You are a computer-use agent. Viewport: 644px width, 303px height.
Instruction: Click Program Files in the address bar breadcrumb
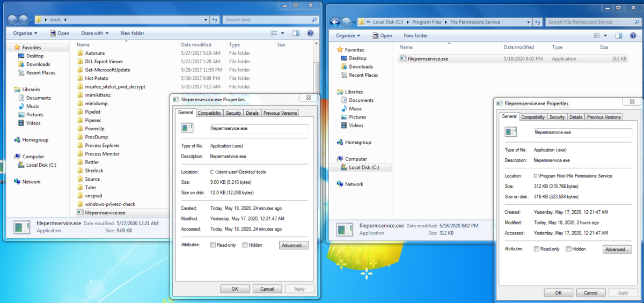pyautogui.click(x=427, y=22)
